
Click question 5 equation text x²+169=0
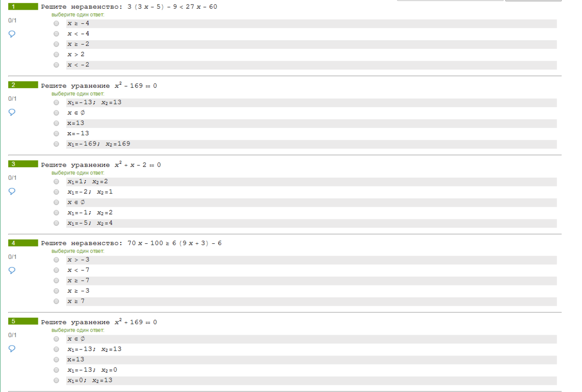pyautogui.click(x=136, y=322)
